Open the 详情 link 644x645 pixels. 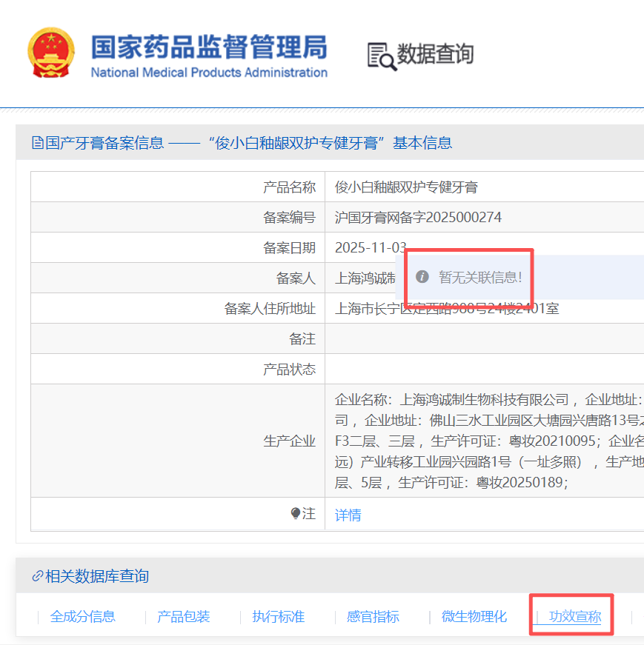click(x=348, y=515)
